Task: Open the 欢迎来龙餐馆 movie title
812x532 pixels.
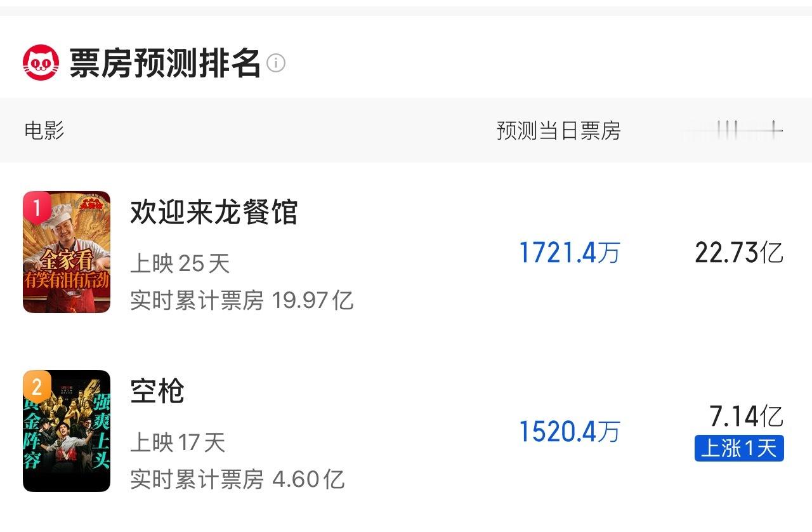Action: 214,212
